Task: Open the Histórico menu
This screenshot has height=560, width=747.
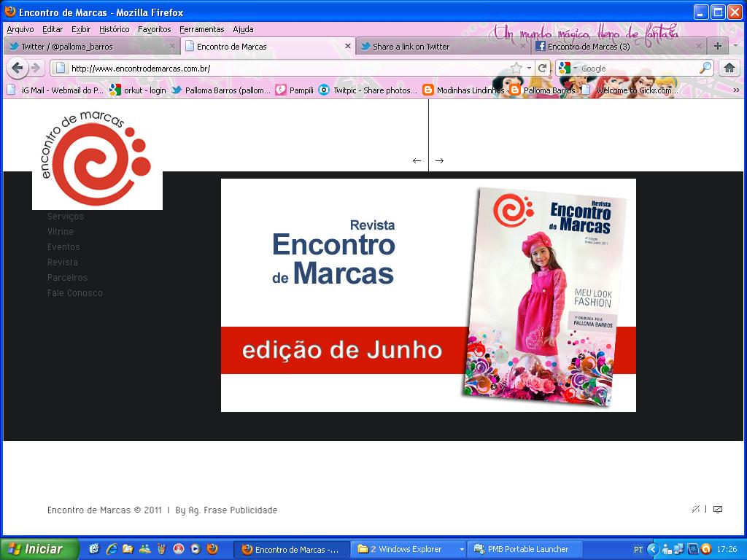Action: tap(115, 29)
